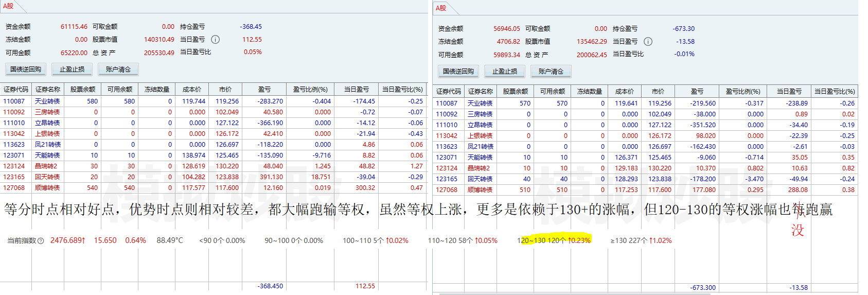
Task: Select 回天转债 row with 40 shares
Action: click(480, 179)
